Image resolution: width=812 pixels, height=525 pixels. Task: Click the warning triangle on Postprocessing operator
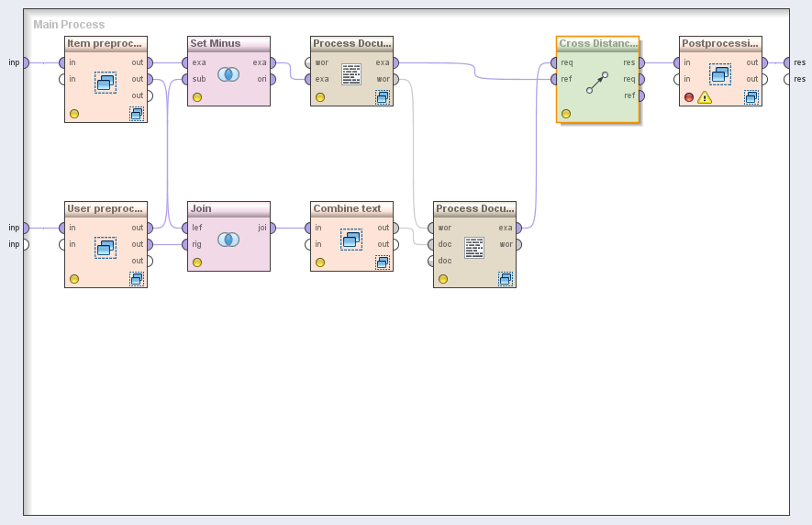point(705,97)
